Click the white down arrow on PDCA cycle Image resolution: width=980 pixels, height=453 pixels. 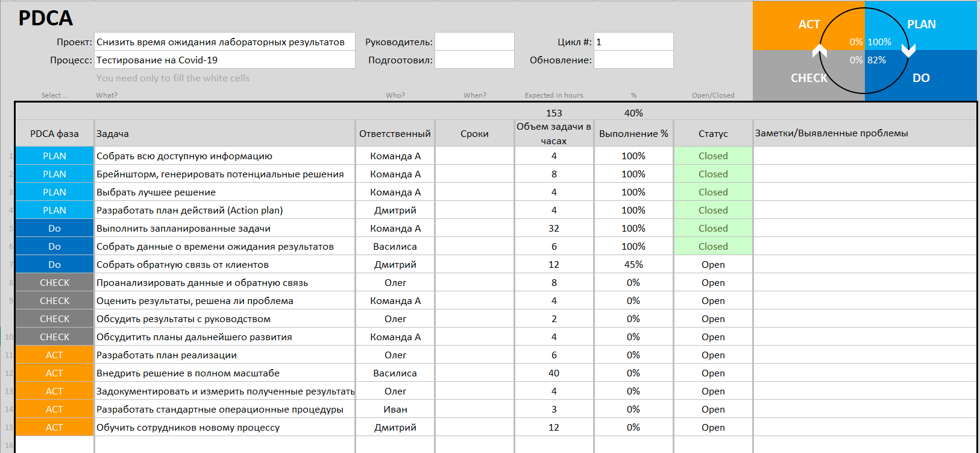coord(909,51)
